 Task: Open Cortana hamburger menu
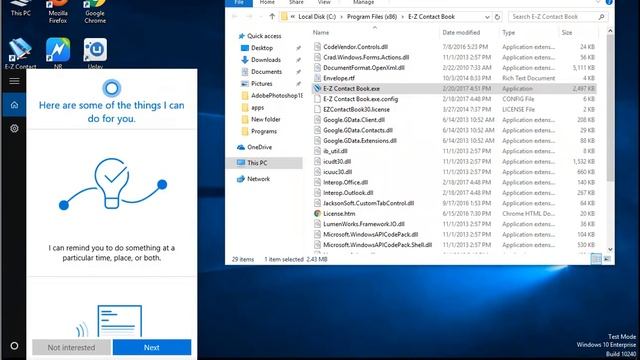coord(14,81)
